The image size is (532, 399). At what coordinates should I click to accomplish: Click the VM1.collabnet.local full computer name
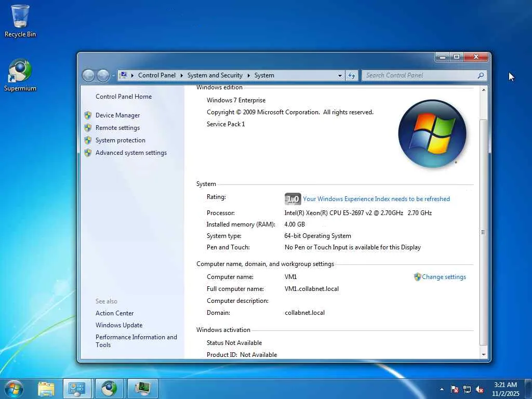pyautogui.click(x=312, y=289)
